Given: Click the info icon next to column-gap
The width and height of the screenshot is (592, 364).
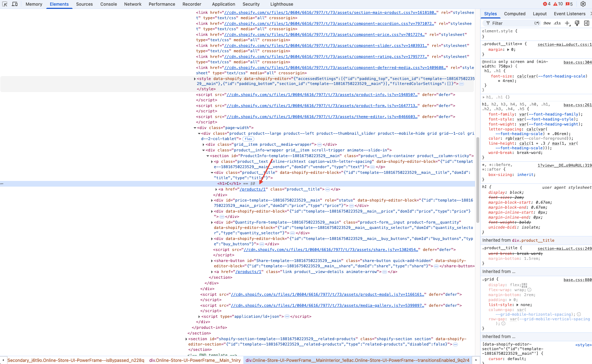Looking at the screenshot, I should click(579, 314).
